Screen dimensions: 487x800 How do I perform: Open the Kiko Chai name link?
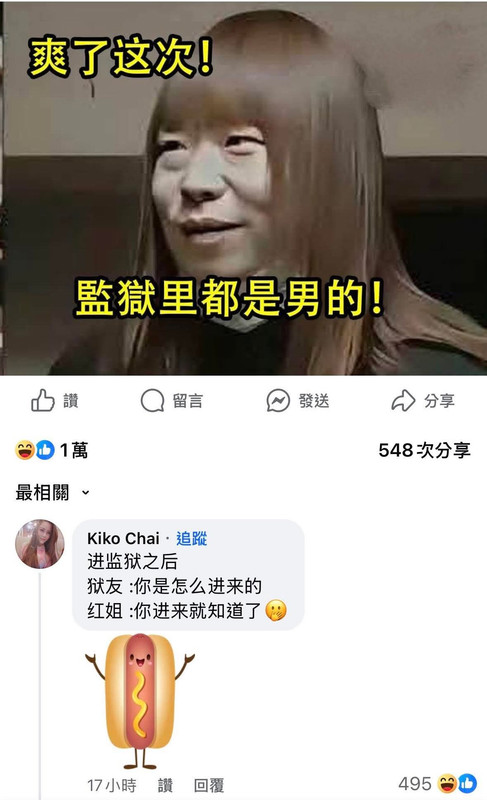click(123, 538)
